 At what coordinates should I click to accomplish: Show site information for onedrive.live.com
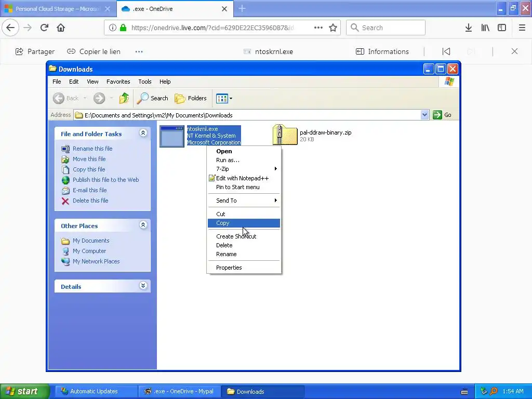coord(113,28)
